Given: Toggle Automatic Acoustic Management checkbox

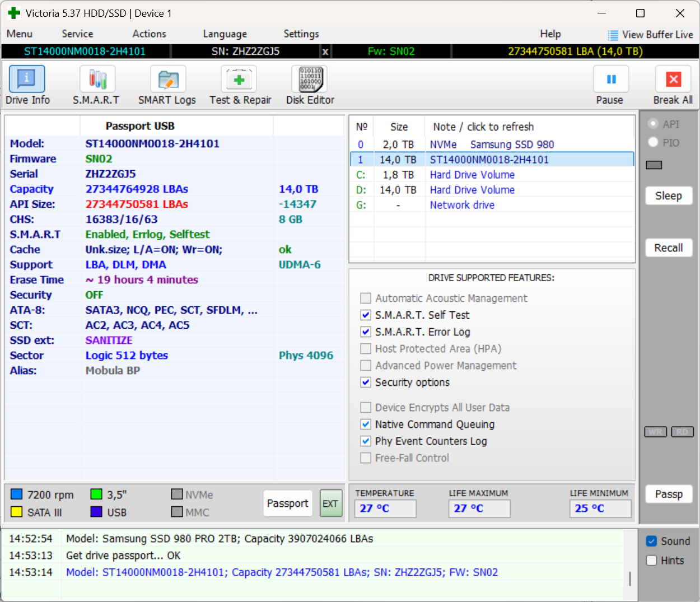Looking at the screenshot, I should pos(366,298).
